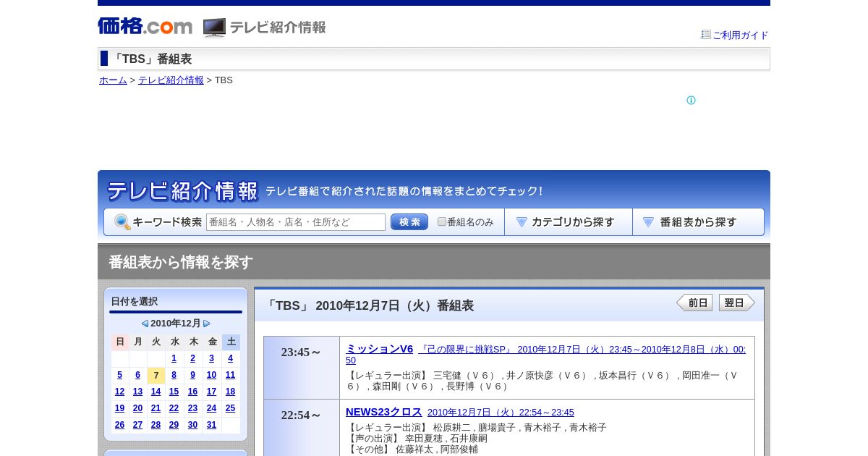
Task: Select December 24 in calendar
Action: (211, 408)
